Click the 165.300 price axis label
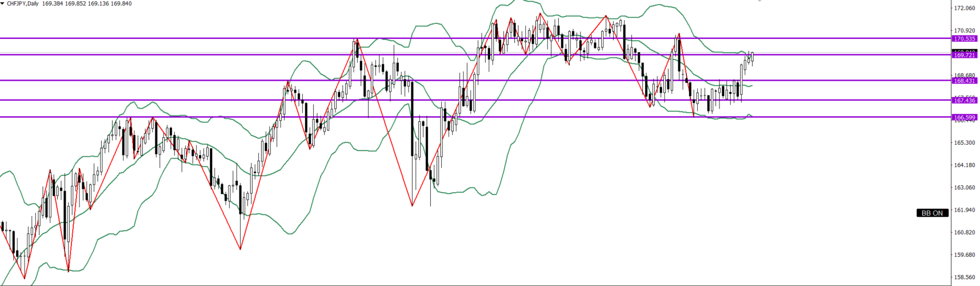The width and height of the screenshot is (980, 286). click(964, 143)
